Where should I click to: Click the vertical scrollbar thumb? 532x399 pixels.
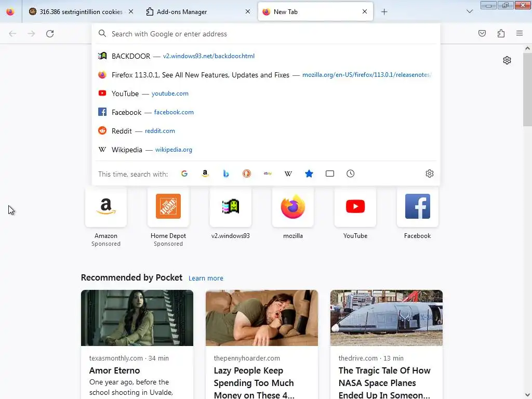(x=527, y=89)
